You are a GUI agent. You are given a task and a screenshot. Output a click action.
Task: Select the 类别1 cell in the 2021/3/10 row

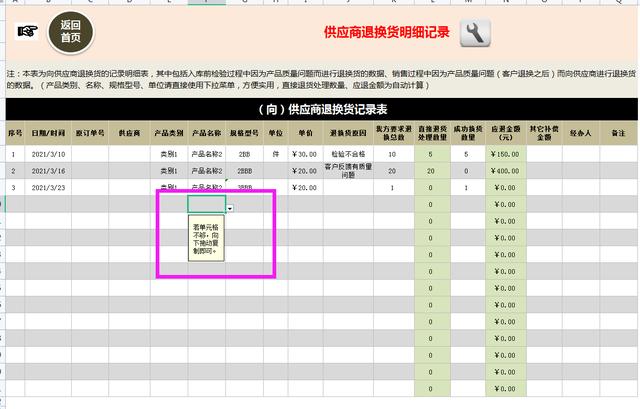pyautogui.click(x=169, y=154)
